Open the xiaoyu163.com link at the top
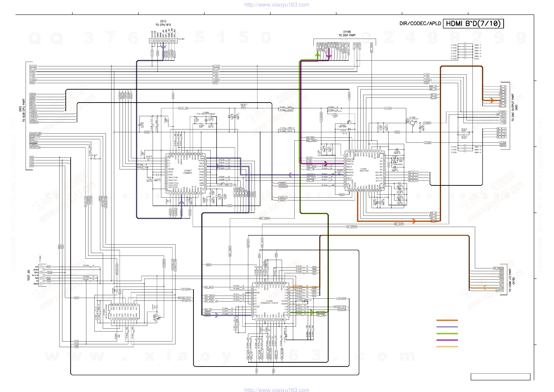 tap(277, 5)
